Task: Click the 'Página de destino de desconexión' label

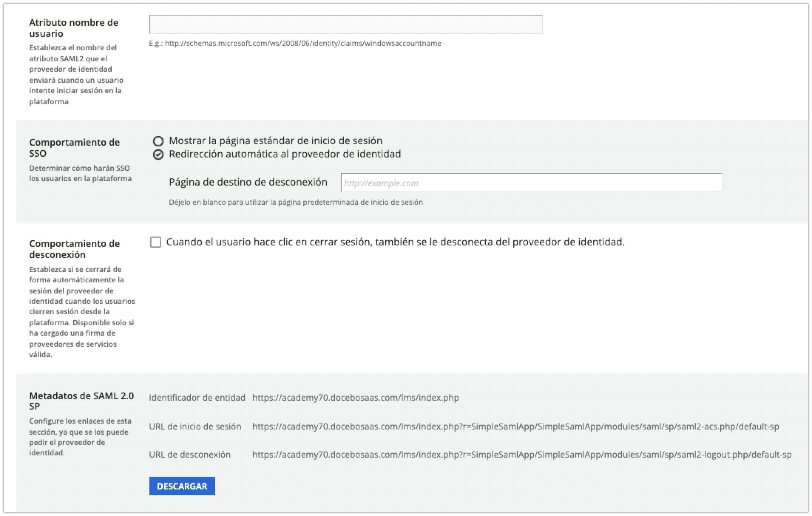Action: tap(248, 182)
